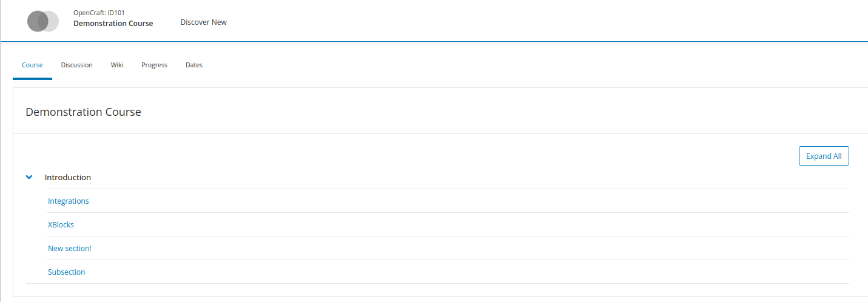Click the Discover New link
868x302 pixels.
pos(203,22)
